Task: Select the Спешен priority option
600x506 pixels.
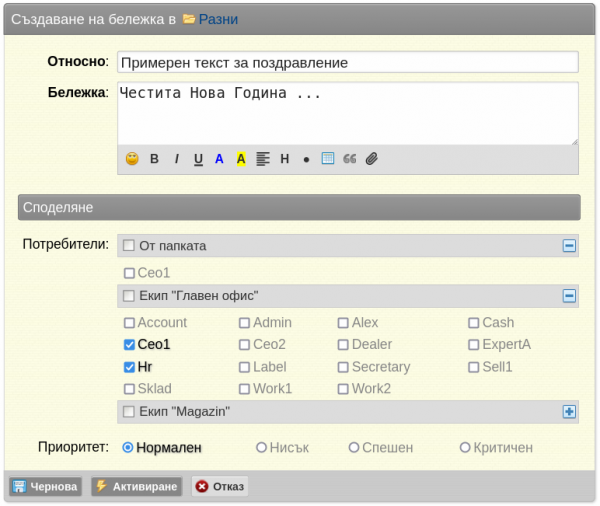Action: point(354,448)
